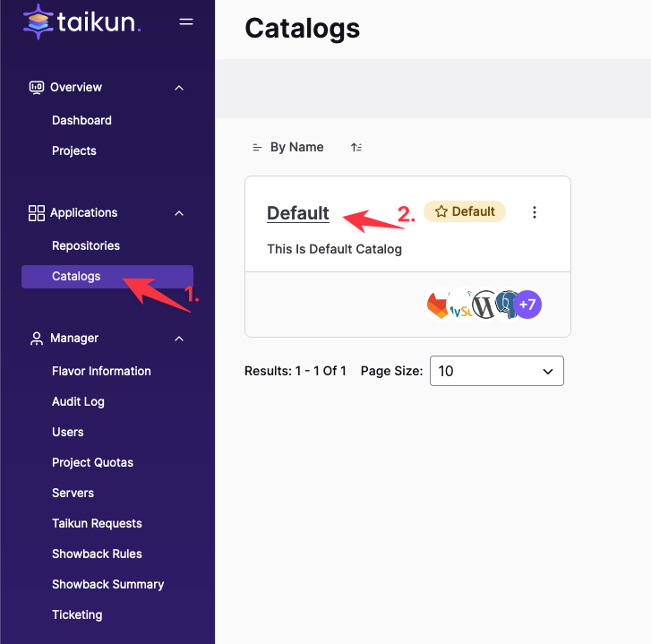Click the Catalogs page heading
The width and height of the screenshot is (651, 644).
(303, 29)
